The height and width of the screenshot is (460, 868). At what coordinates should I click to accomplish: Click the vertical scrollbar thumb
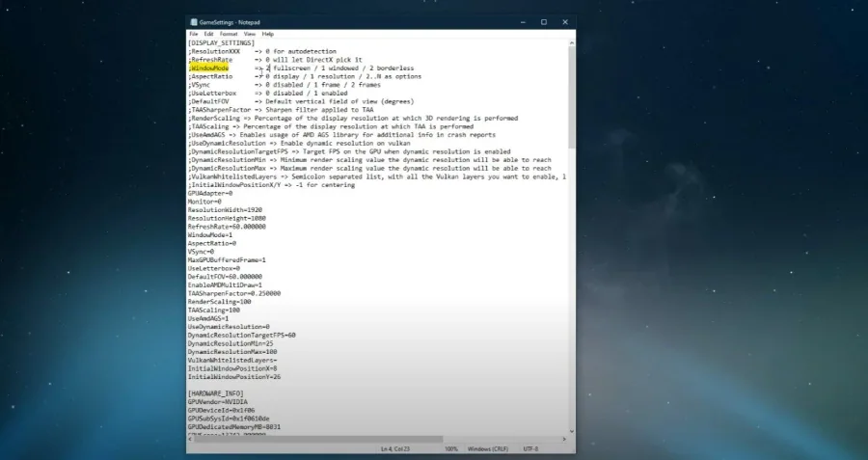pyautogui.click(x=571, y=97)
